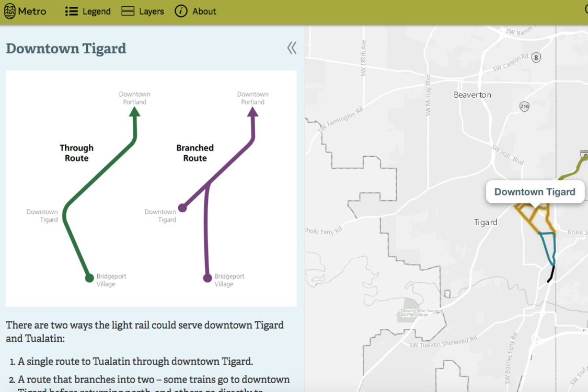The image size is (588, 392).
Task: Click the Downtown Tigard panel heading
Action: (66, 49)
